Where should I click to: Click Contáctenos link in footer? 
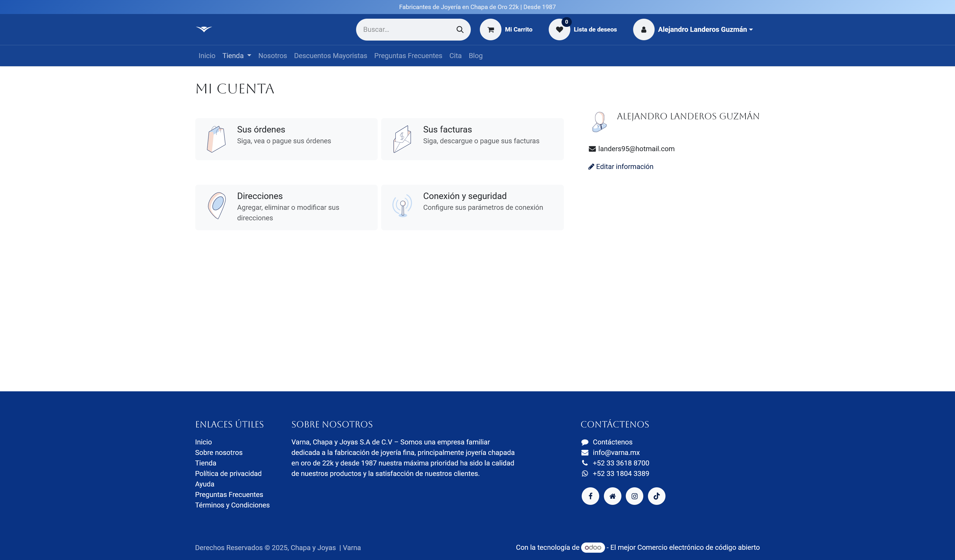pos(612,442)
